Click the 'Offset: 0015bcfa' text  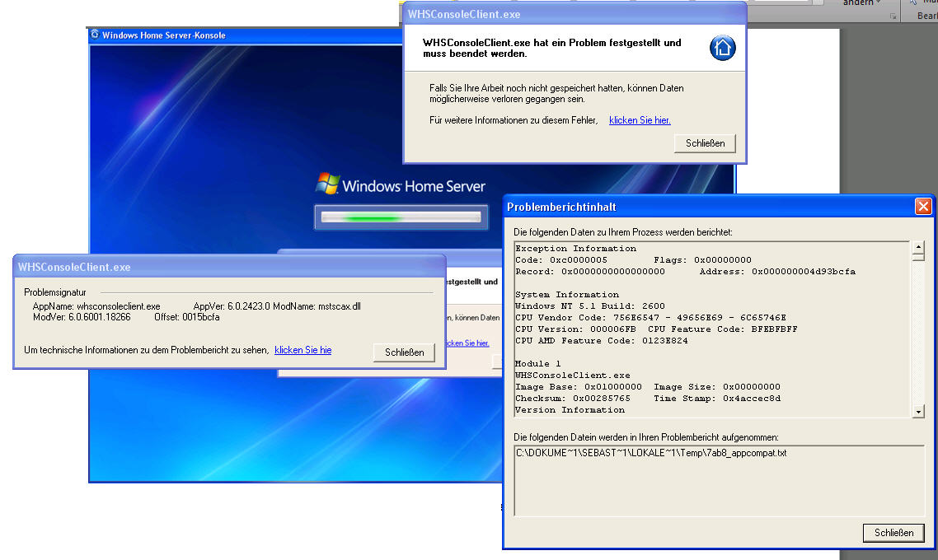click(x=186, y=317)
